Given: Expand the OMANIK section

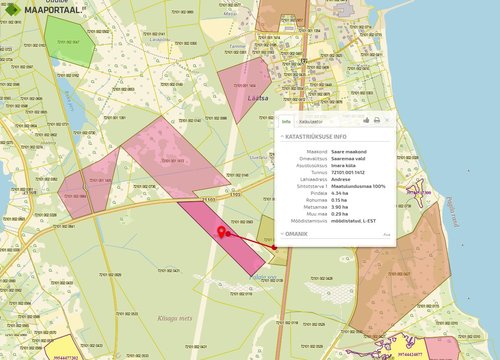Looking at the screenshot, I should click(294, 234).
